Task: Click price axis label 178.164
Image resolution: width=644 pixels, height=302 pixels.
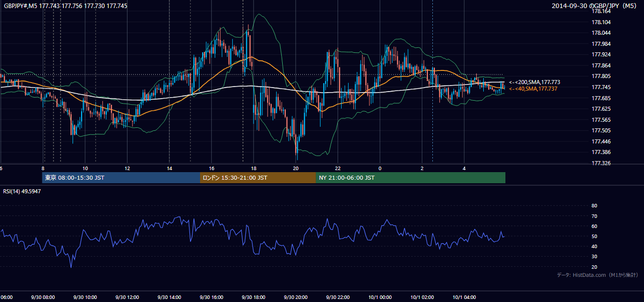Action: pos(601,11)
